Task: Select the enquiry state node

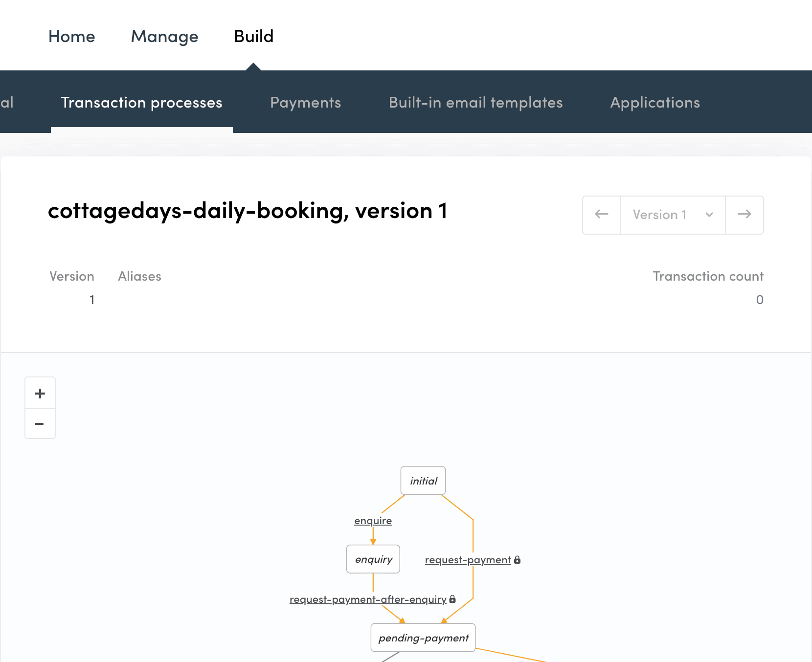Action: tap(373, 559)
